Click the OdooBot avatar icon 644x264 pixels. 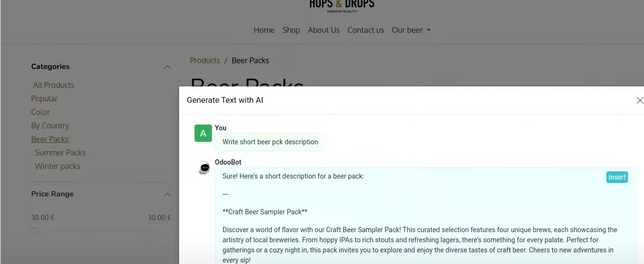pos(204,168)
